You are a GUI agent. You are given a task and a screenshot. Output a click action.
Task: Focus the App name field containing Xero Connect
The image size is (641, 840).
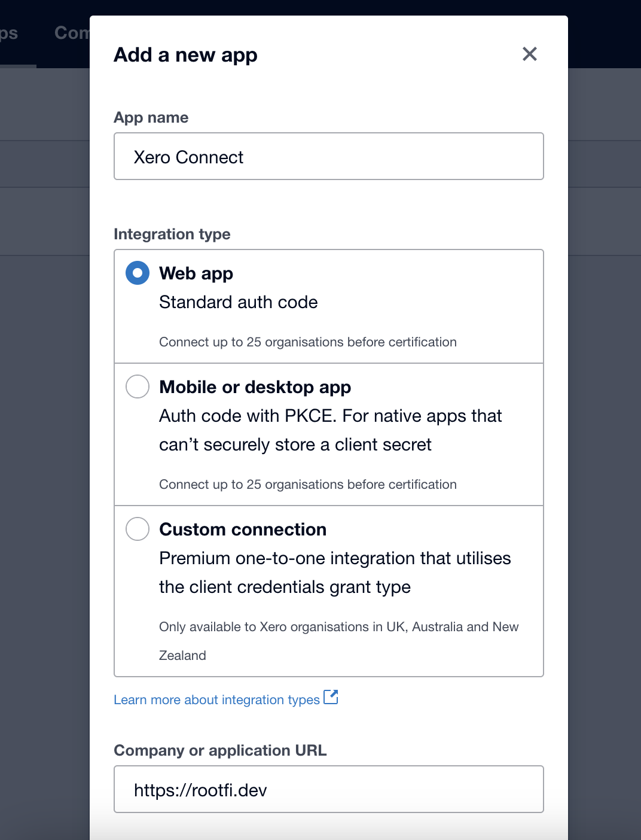329,157
